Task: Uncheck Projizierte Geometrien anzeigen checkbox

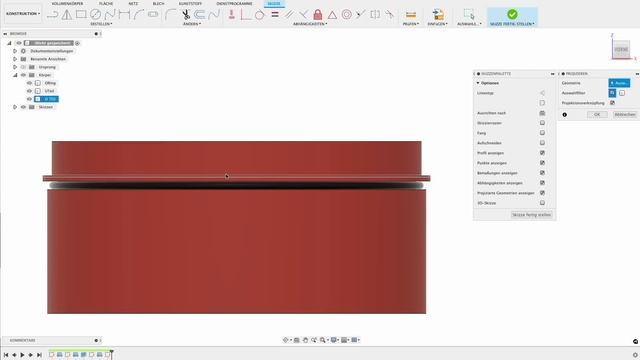Action: point(542,193)
